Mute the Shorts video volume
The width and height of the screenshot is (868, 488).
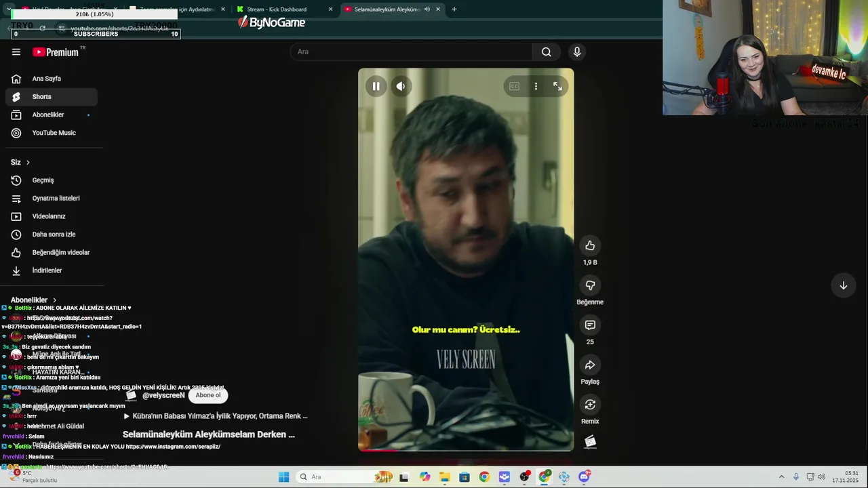point(401,86)
